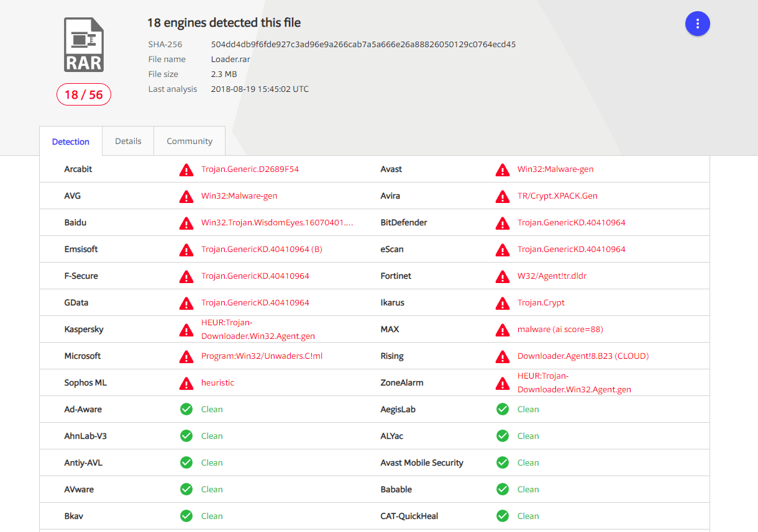The height and width of the screenshot is (532, 758).
Task: Click Program:Win32/Unwaders.C!ml Microsoft result
Action: 262,356
